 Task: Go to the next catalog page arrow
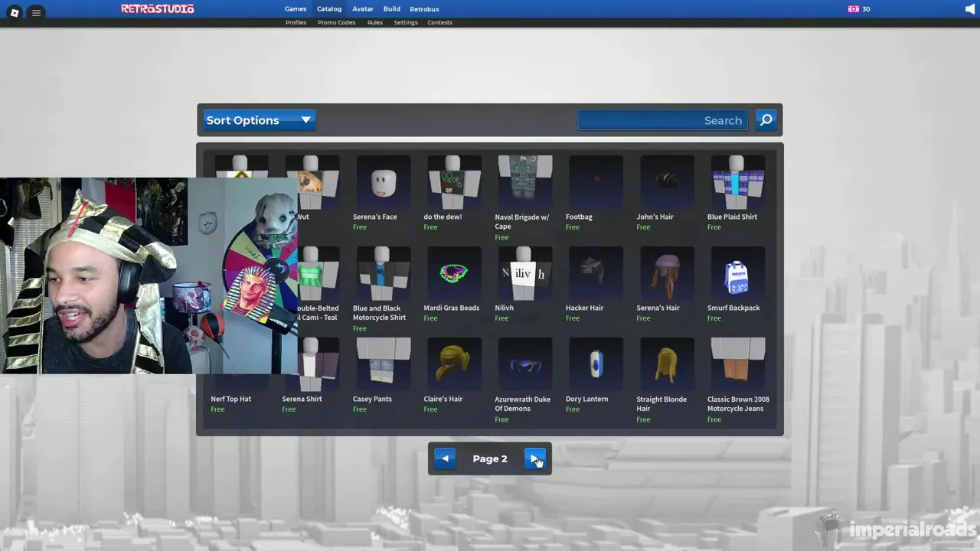click(x=534, y=458)
